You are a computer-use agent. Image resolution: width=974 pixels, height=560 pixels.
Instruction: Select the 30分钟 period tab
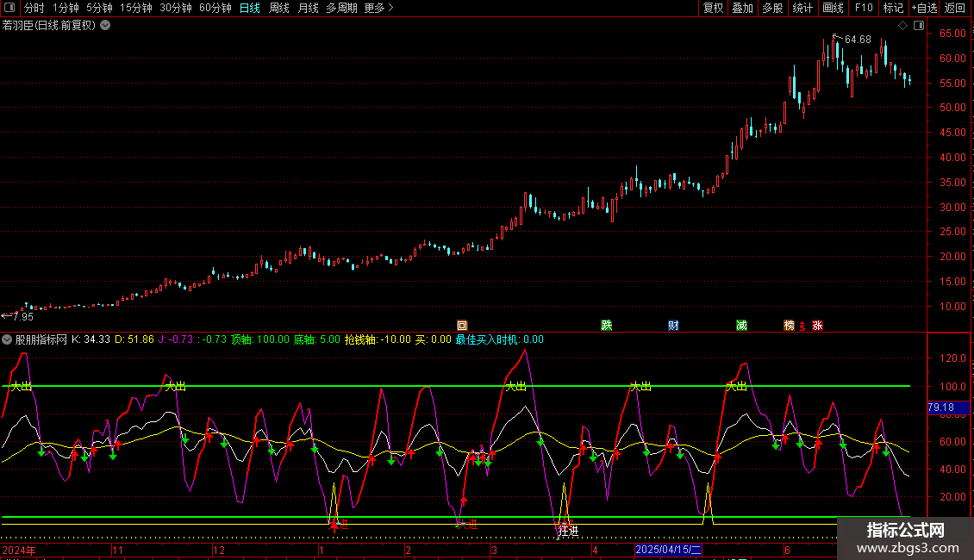pyautogui.click(x=175, y=8)
